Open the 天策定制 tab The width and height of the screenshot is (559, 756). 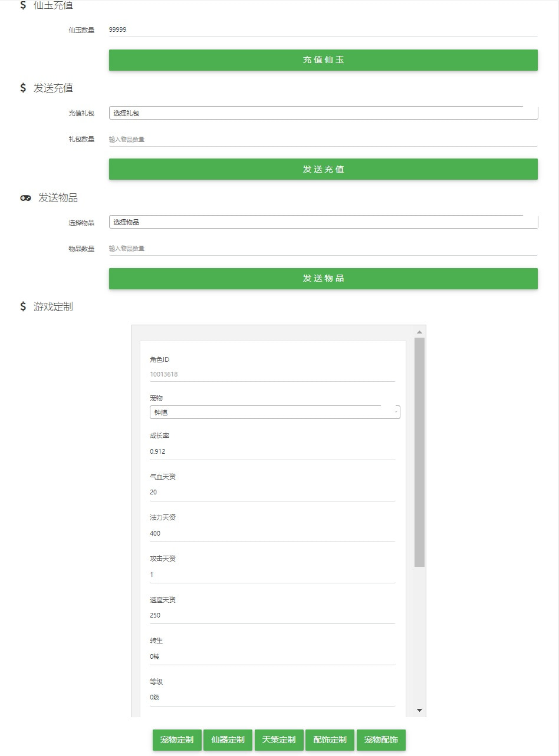click(279, 740)
